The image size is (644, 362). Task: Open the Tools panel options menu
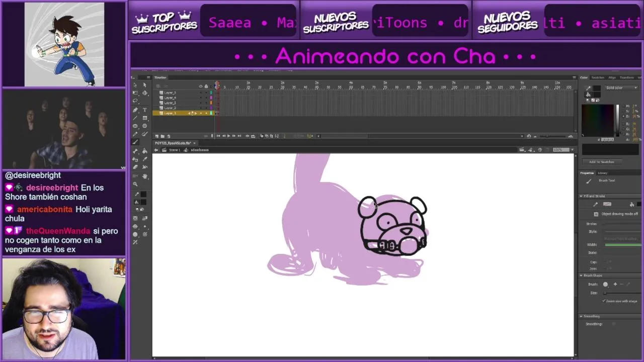pyautogui.click(x=148, y=77)
